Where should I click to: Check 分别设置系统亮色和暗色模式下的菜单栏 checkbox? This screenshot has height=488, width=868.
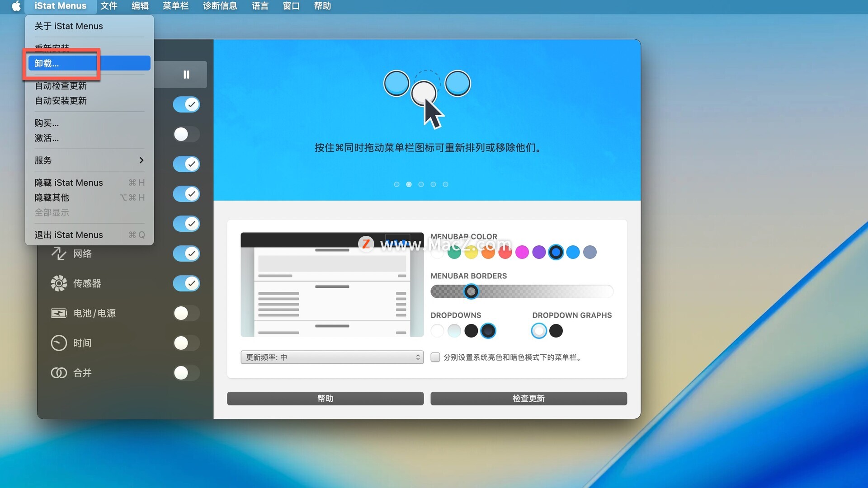click(435, 357)
